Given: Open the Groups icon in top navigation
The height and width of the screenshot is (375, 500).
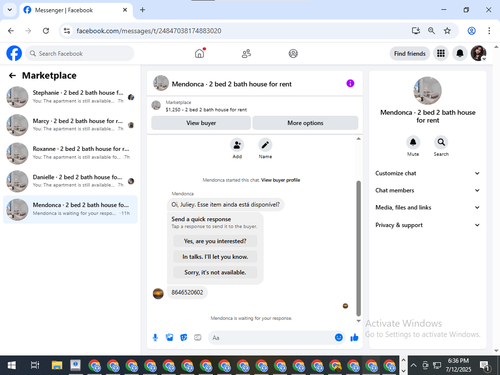Looking at the screenshot, I should pyautogui.click(x=293, y=53).
